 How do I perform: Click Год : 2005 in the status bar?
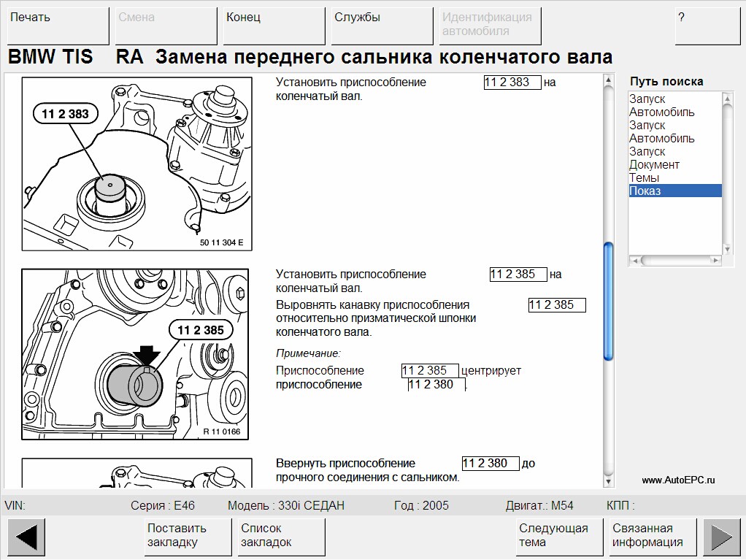pyautogui.click(x=421, y=505)
